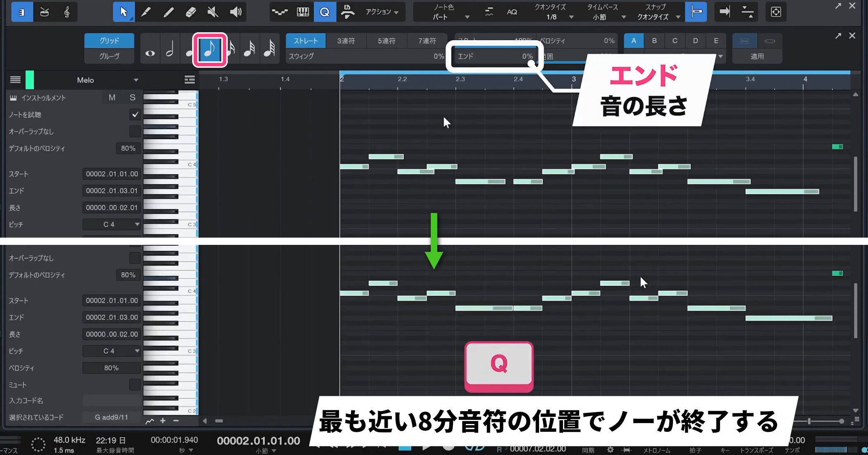Toggle the Quantize panel Q button
868x455 pixels.
click(x=324, y=12)
